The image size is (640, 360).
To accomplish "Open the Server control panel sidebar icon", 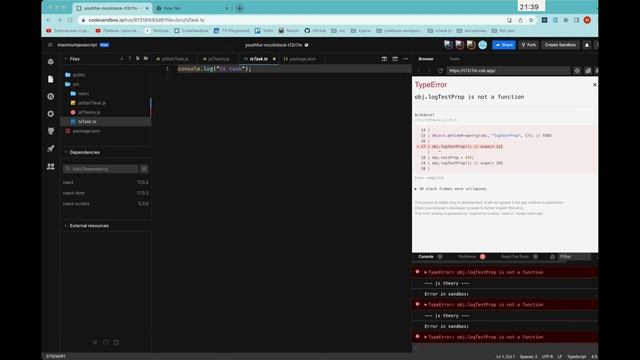I will coord(51,131).
